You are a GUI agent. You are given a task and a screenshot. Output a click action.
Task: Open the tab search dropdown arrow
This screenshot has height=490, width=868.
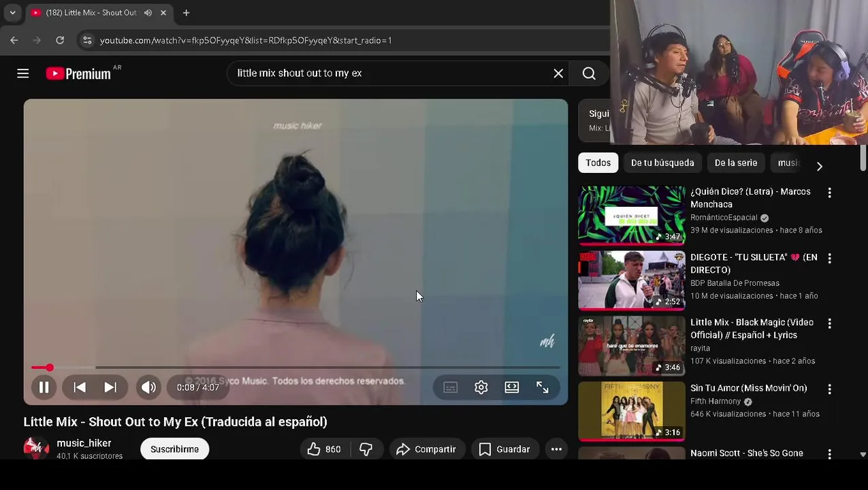pos(12,13)
